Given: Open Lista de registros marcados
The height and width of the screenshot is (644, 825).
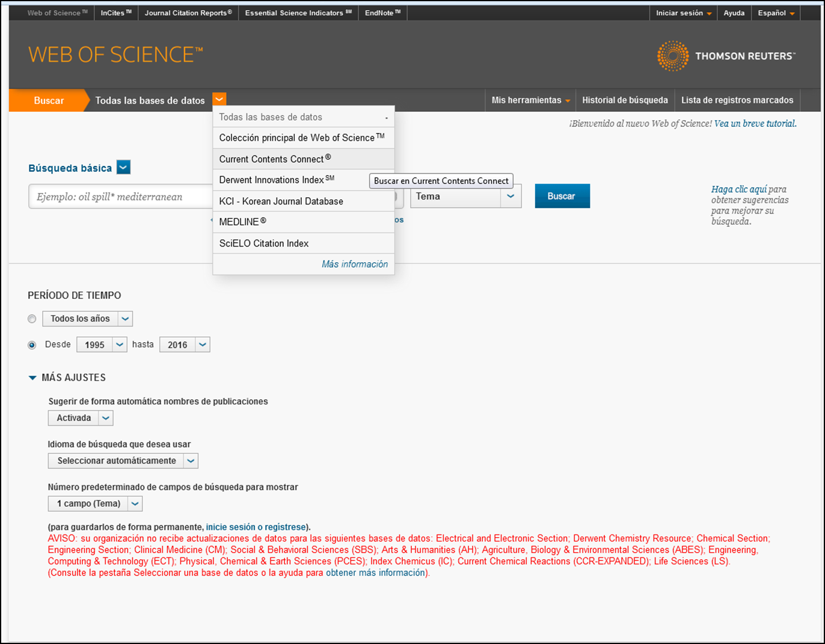Looking at the screenshot, I should click(737, 100).
